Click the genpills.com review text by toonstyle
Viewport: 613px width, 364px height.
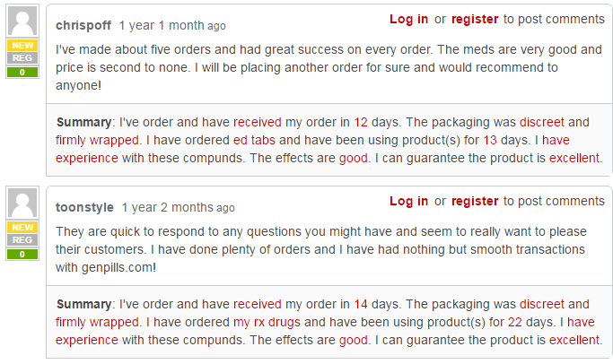coord(321,249)
